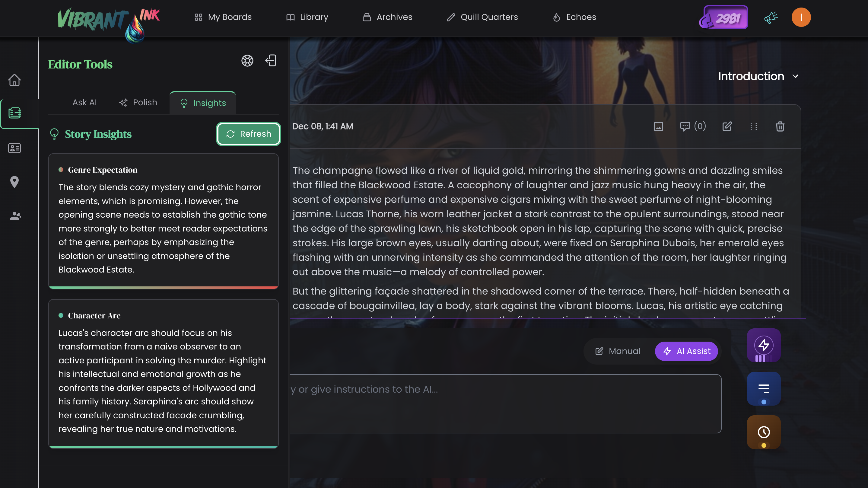Open the comments bubble icon
Viewport: 868px width, 488px height.
coord(685,126)
